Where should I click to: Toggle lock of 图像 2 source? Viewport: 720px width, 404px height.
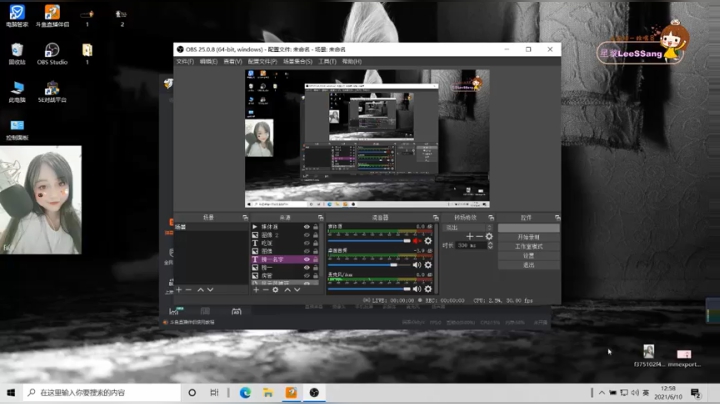(315, 235)
